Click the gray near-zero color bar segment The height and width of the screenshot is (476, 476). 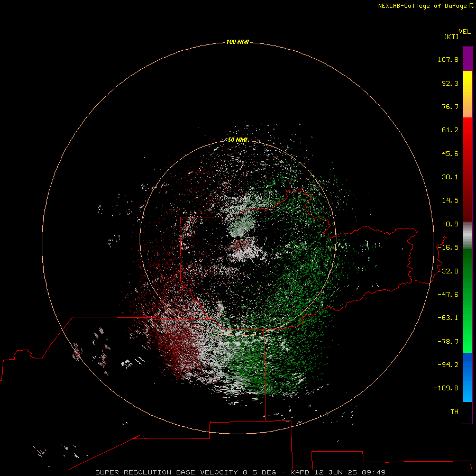(x=467, y=235)
